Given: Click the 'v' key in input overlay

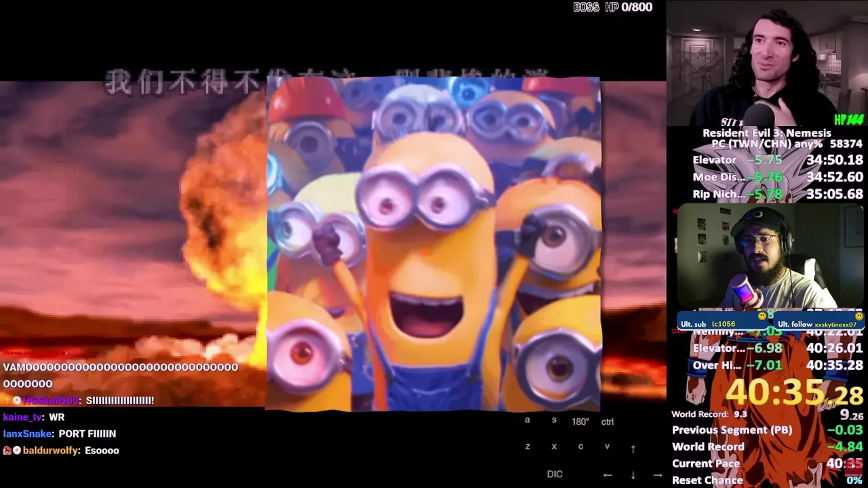Looking at the screenshot, I should coord(607,446).
